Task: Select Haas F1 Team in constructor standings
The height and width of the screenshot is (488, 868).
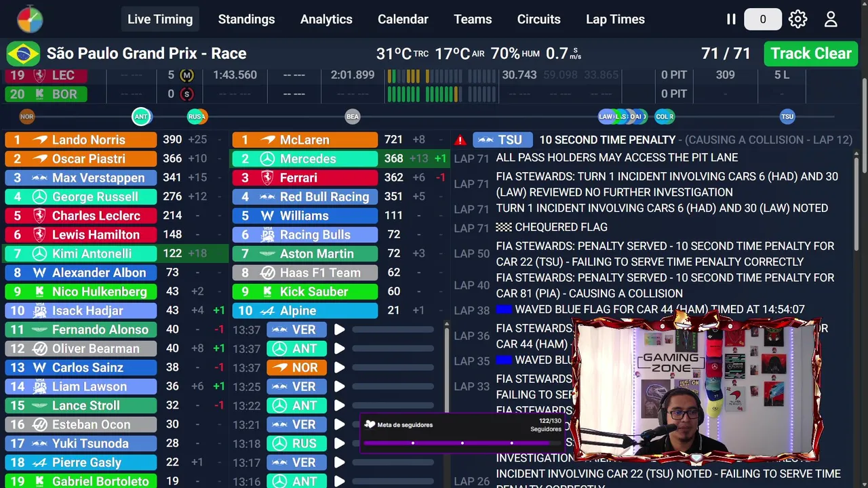Action: pos(305,272)
